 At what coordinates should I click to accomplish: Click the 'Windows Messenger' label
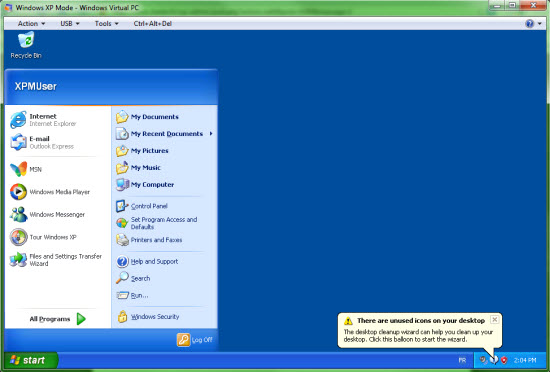[57, 214]
